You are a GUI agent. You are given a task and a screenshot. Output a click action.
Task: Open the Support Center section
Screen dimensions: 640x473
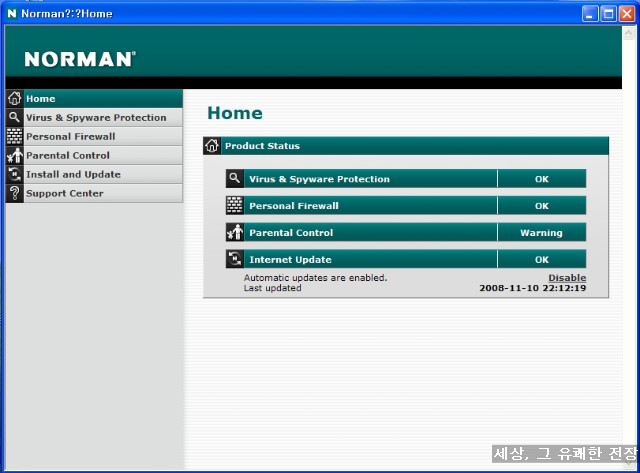(94, 193)
